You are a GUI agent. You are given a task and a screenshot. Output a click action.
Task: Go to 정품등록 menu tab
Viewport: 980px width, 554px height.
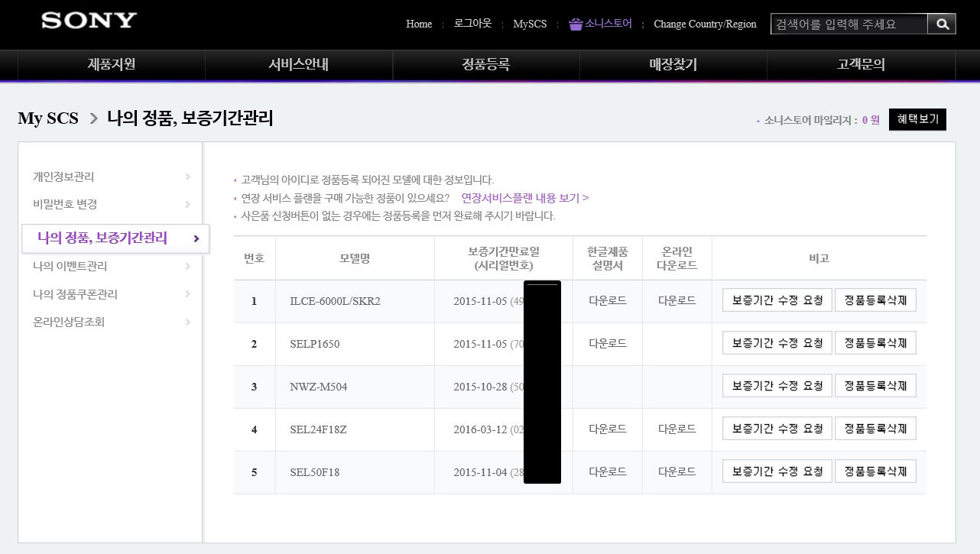coord(485,65)
